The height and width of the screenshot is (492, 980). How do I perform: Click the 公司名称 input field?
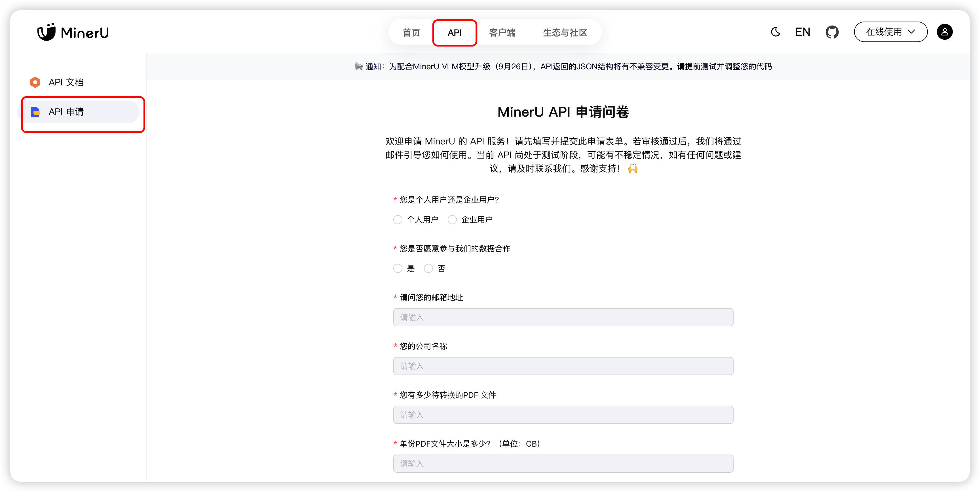(x=563, y=366)
